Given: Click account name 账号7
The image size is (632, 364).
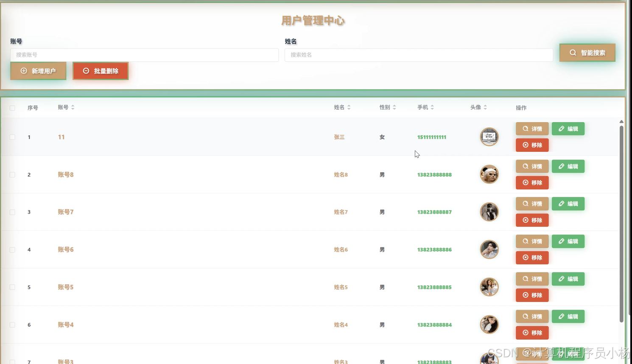Looking at the screenshot, I should point(66,212).
